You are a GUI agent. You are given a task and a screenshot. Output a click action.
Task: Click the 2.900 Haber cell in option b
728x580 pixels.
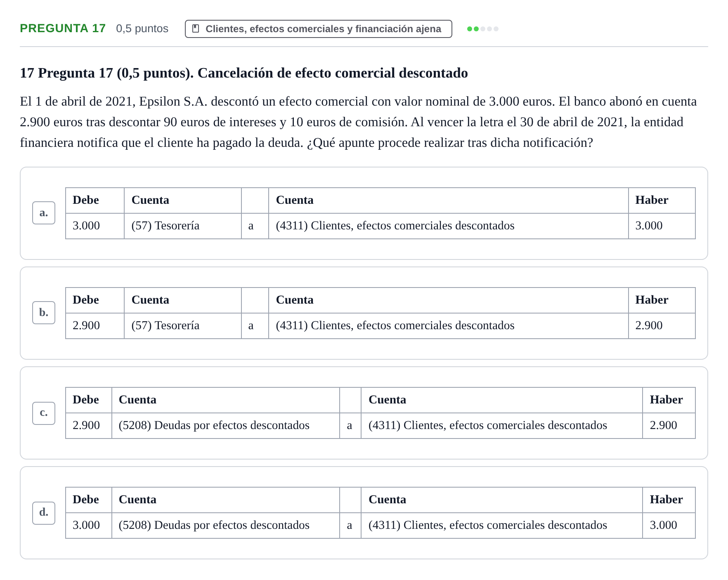coord(662,325)
